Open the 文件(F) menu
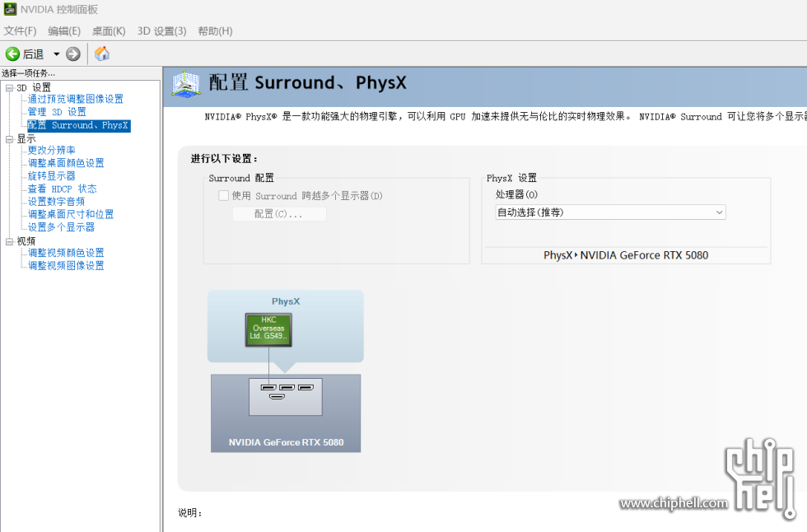The width and height of the screenshot is (807, 532). tap(20, 30)
